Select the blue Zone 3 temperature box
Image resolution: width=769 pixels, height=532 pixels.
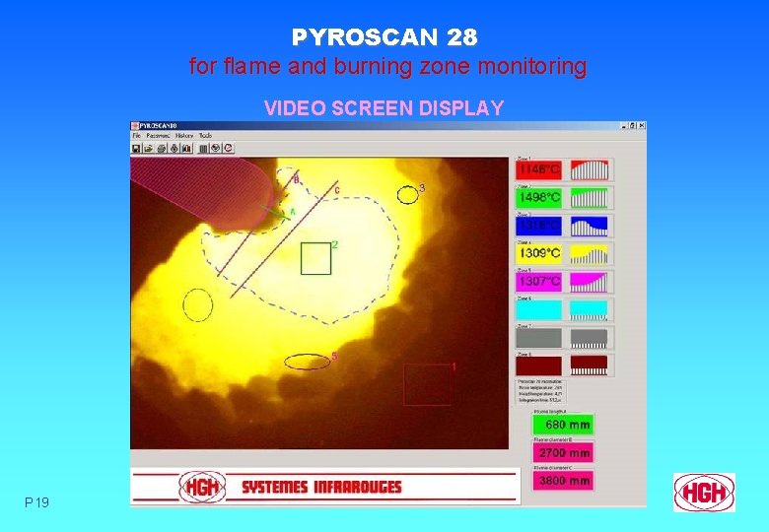538,226
